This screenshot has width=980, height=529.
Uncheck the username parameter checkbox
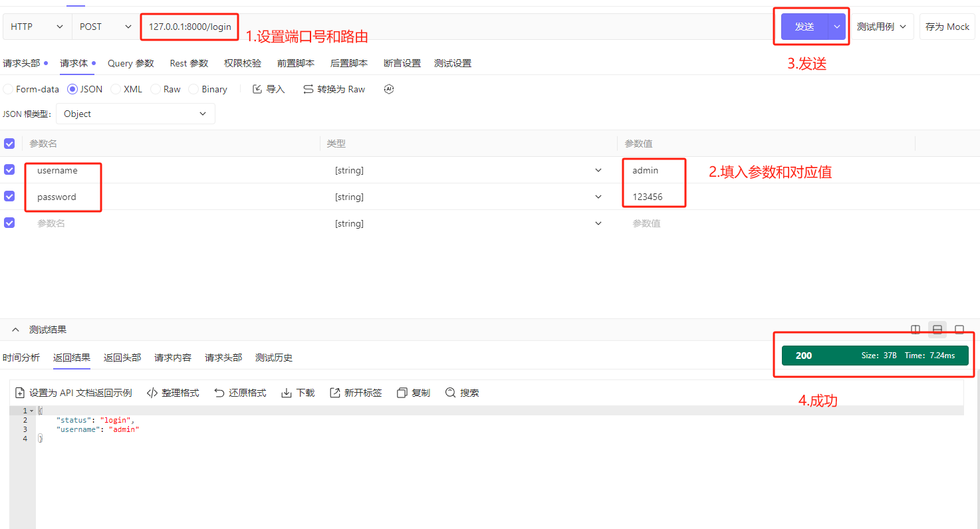pyautogui.click(x=9, y=169)
